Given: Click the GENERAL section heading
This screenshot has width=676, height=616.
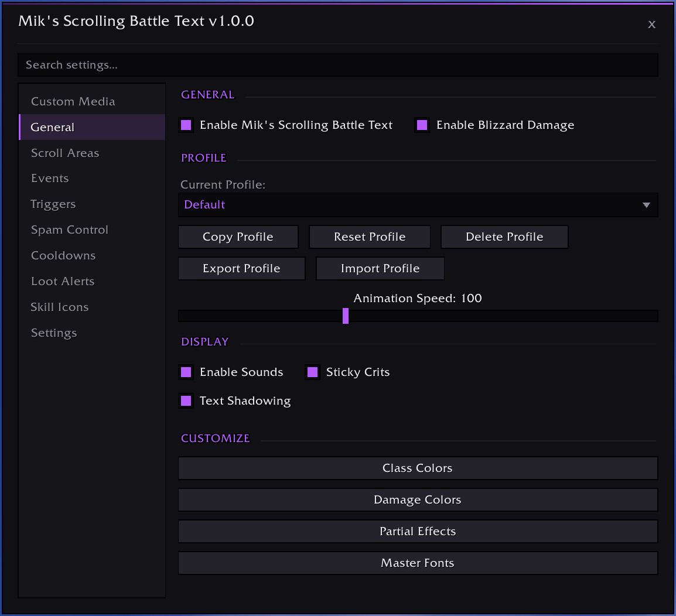Looking at the screenshot, I should tap(207, 95).
